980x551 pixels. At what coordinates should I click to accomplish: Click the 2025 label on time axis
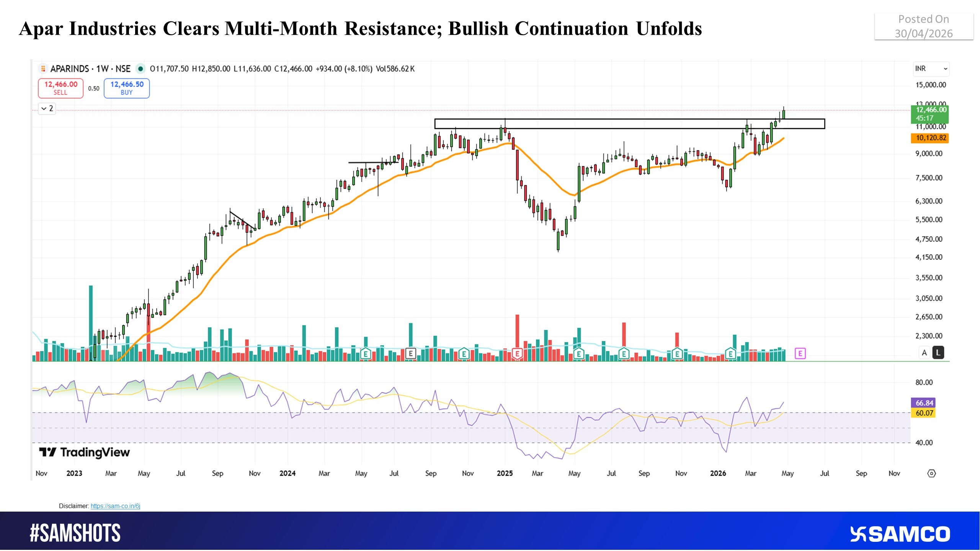click(505, 473)
